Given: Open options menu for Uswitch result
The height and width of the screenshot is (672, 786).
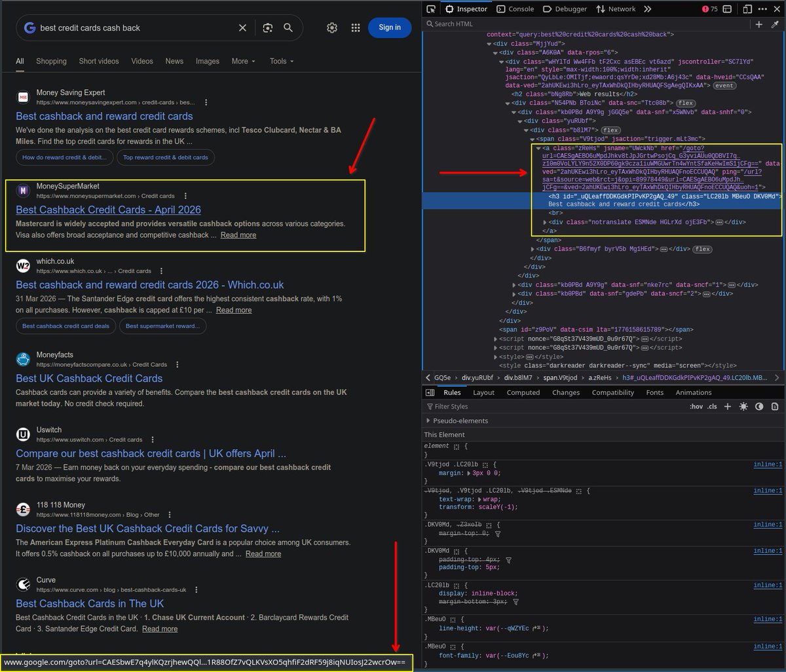Looking at the screenshot, I should click(x=153, y=439).
